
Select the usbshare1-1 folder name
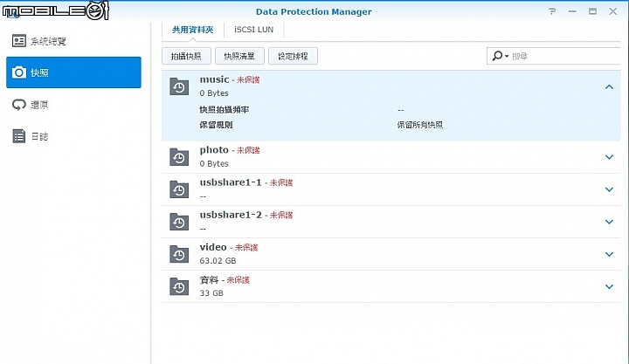(231, 182)
